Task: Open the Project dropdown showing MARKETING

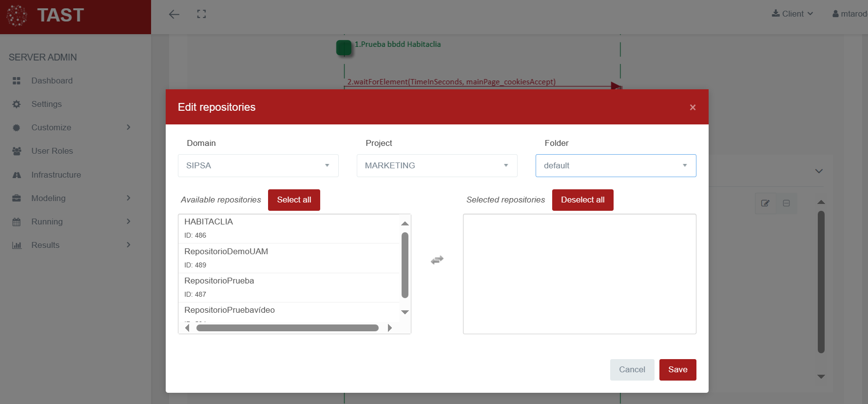Action: [437, 166]
